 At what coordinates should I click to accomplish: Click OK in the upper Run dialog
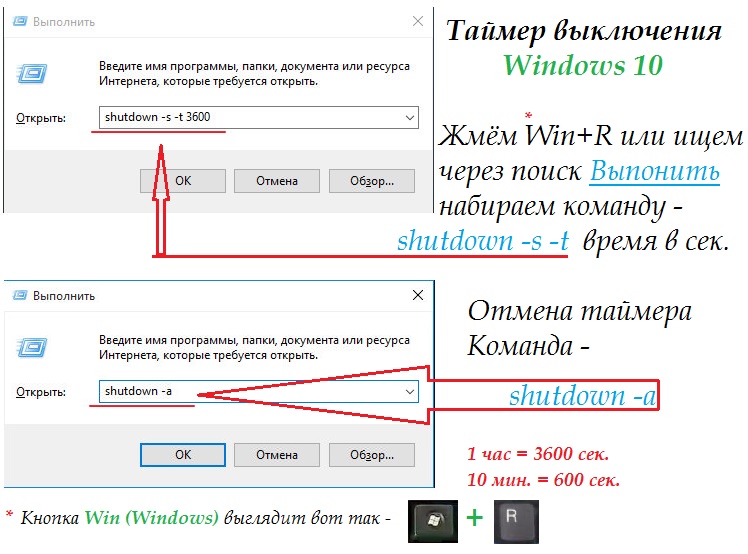point(183,181)
